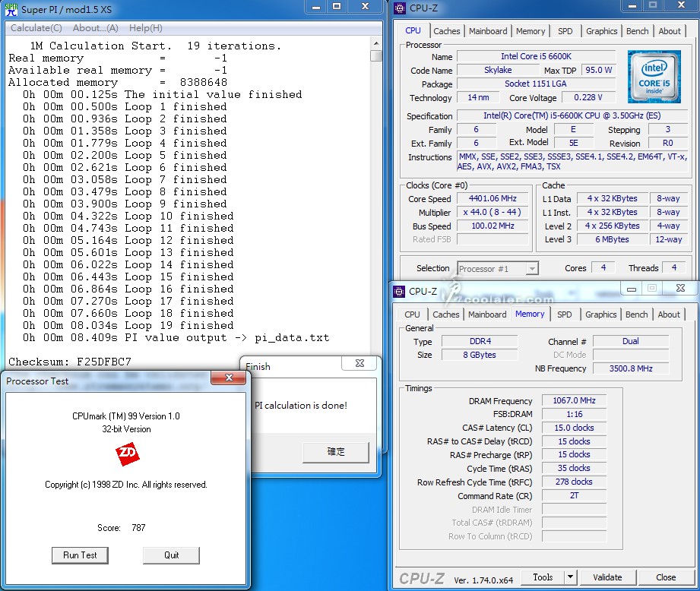Close the lower CPU-Z Memory window
700x591 pixels.
(x=680, y=288)
